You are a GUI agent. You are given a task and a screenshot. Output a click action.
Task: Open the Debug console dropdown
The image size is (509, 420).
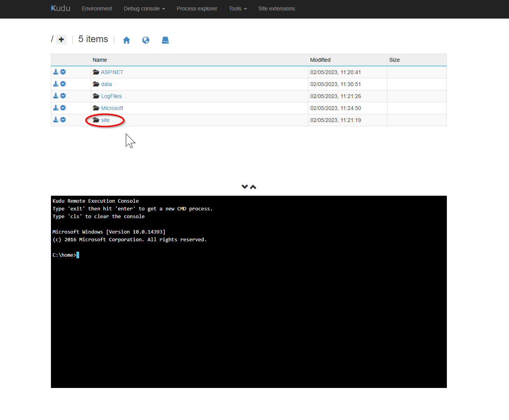click(x=144, y=8)
